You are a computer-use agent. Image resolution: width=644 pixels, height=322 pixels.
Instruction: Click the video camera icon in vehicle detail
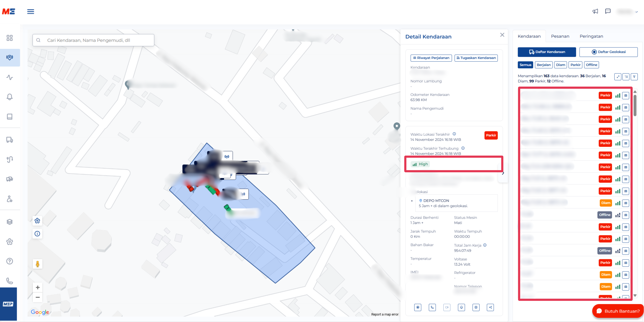(447, 307)
